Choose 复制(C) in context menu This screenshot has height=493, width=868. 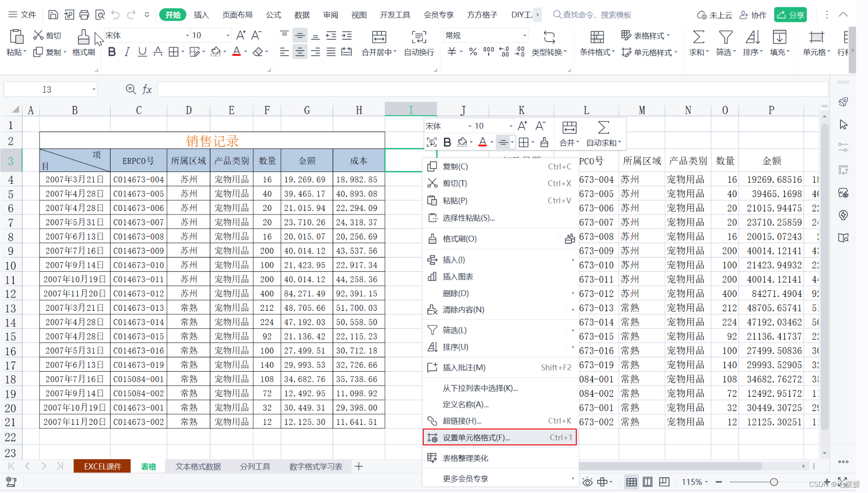500,166
